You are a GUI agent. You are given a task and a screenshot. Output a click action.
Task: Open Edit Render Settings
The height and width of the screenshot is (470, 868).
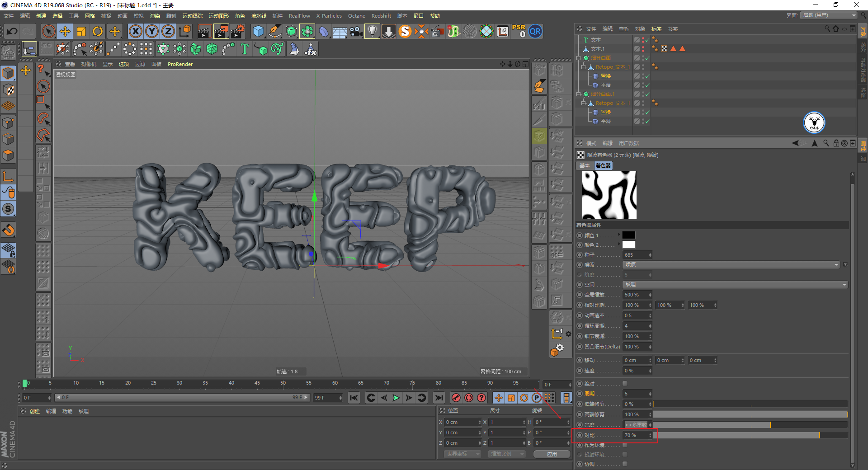(x=238, y=31)
